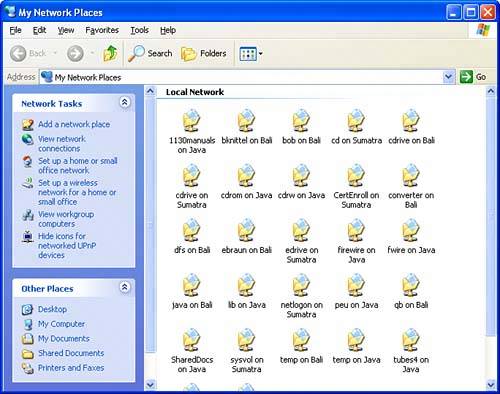Go to Desktop in Other Places

(52, 309)
